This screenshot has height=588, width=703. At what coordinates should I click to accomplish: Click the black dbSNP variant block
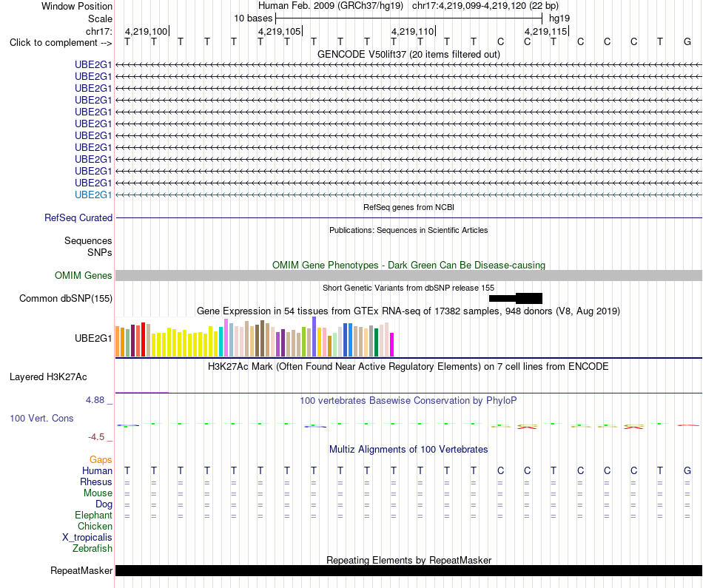click(x=516, y=299)
